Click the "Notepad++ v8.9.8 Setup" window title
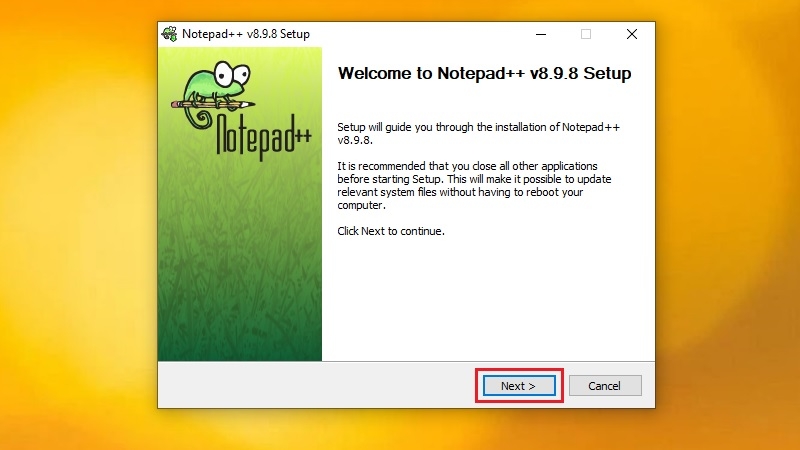The width and height of the screenshot is (800, 450). pos(246,34)
